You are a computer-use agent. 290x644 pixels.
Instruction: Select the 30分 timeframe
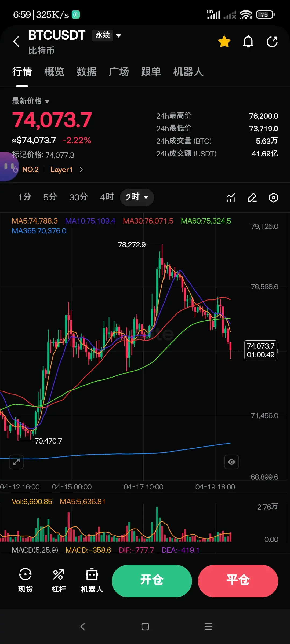(x=78, y=197)
